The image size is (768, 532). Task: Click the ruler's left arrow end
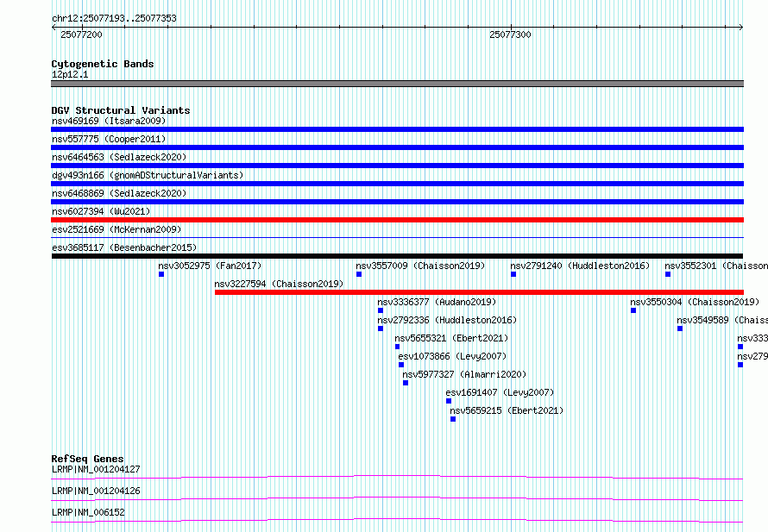point(54,28)
